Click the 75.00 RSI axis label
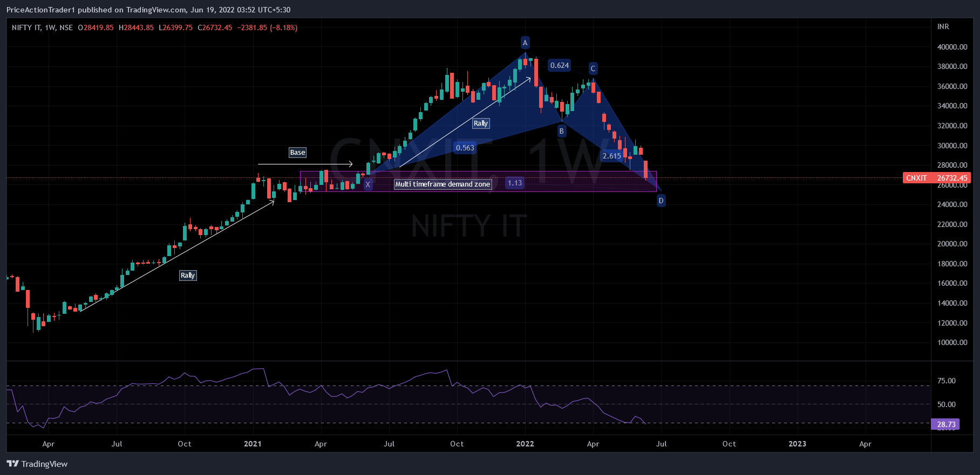 [947, 381]
